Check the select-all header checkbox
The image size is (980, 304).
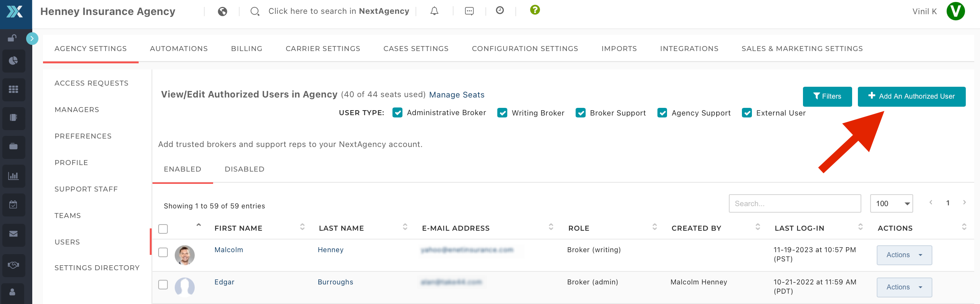coord(163,229)
